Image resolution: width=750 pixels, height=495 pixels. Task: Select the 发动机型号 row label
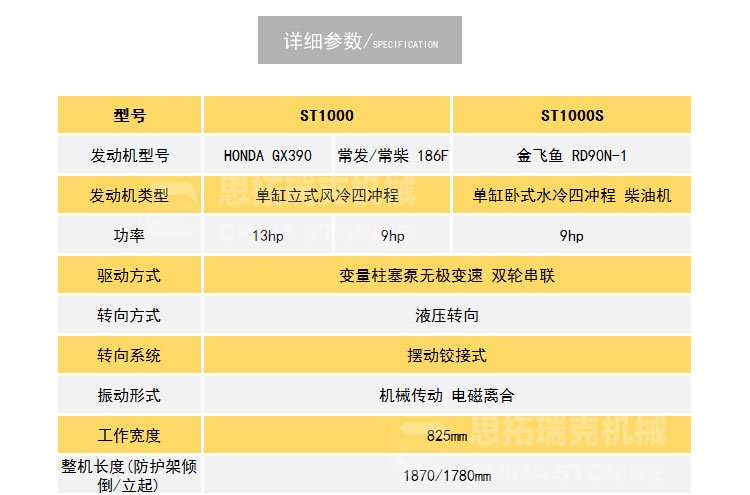[x=129, y=155]
